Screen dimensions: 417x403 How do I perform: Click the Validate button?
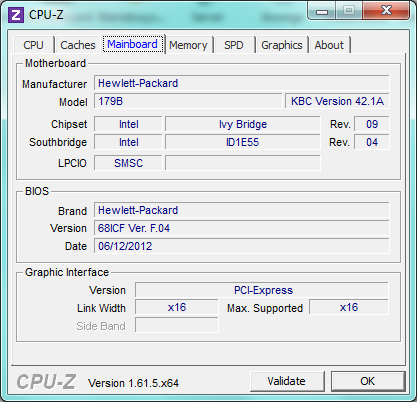coord(287,381)
